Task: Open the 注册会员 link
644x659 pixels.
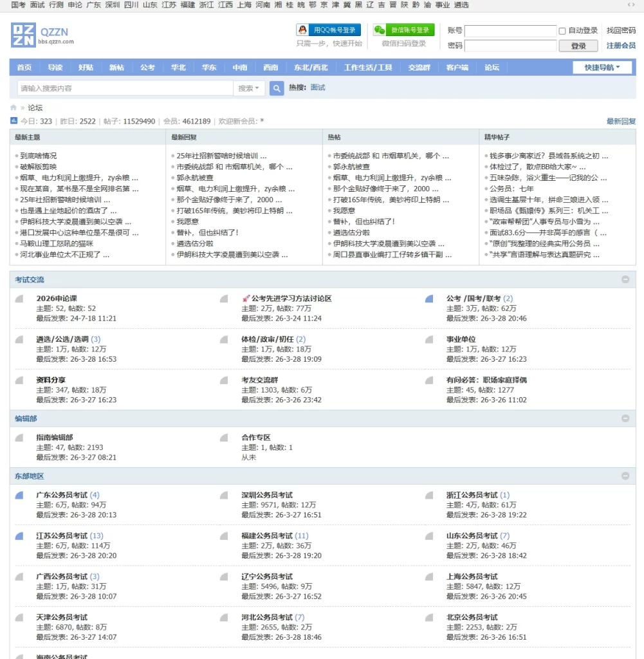Action: click(x=620, y=46)
